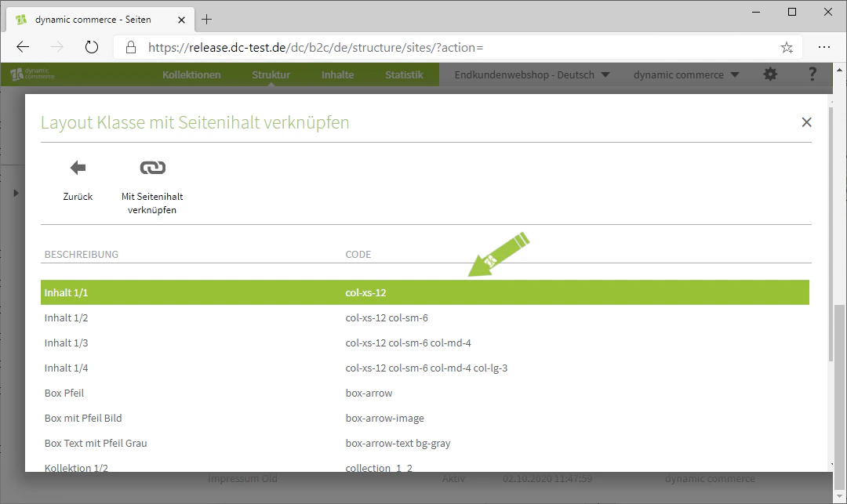Close the dynamic commerce - Seiten tab
Screen dimensions: 847x504
click(181, 20)
